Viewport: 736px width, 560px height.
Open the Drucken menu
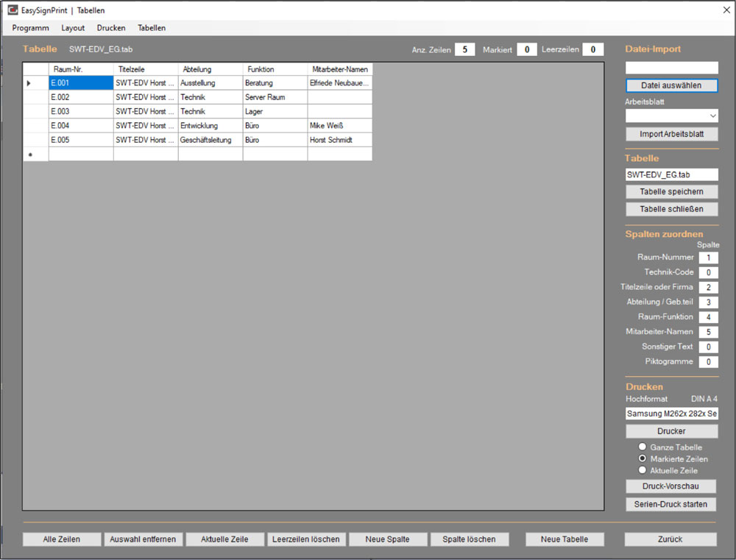[x=111, y=28]
